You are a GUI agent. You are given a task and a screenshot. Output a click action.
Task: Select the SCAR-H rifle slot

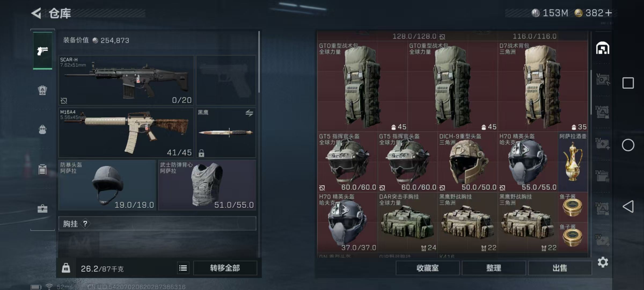(126, 80)
